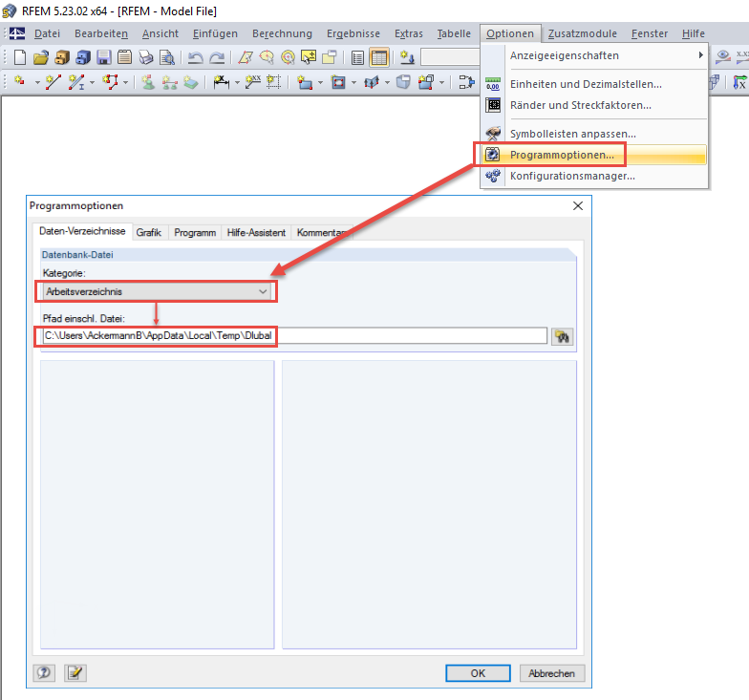Expand the arrow beside the new surface icon

point(320,82)
